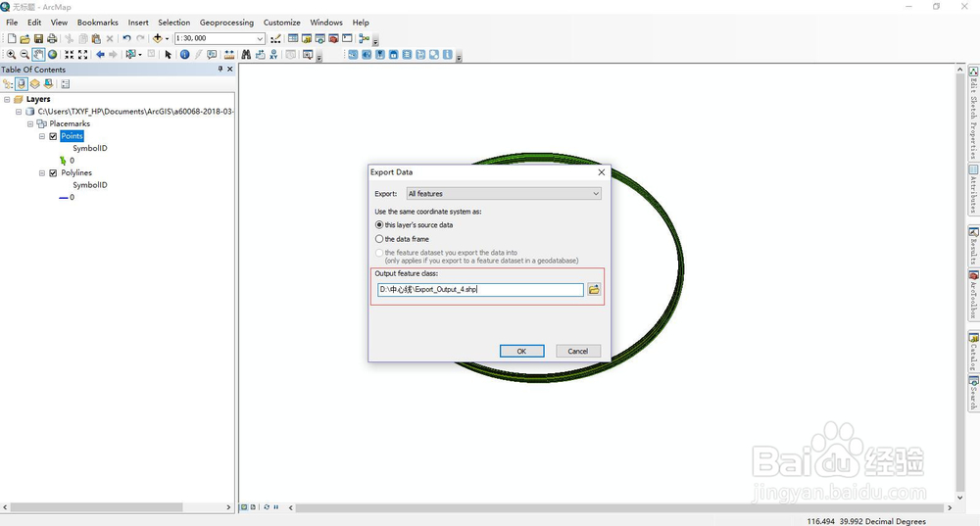980x526 pixels.
Task: Undo the last action
Action: (126, 39)
